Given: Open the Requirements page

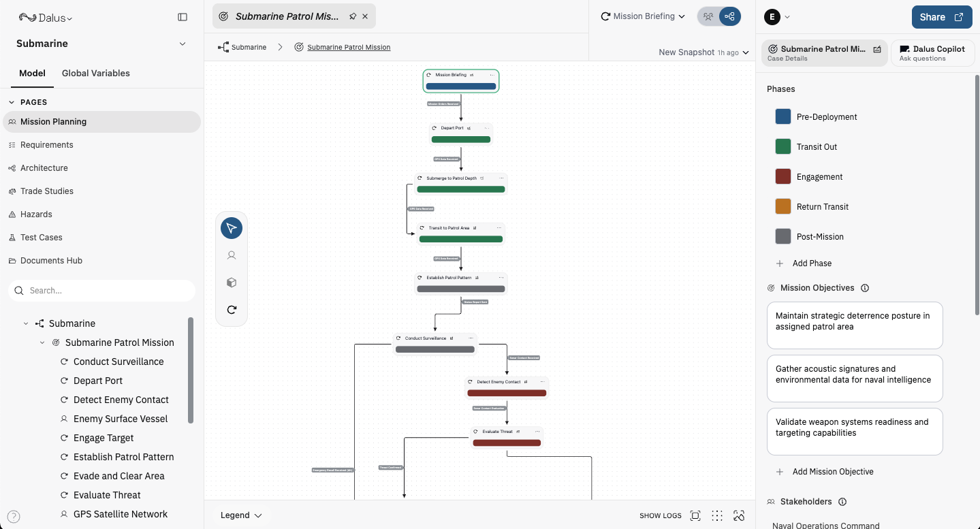Looking at the screenshot, I should pos(47,145).
